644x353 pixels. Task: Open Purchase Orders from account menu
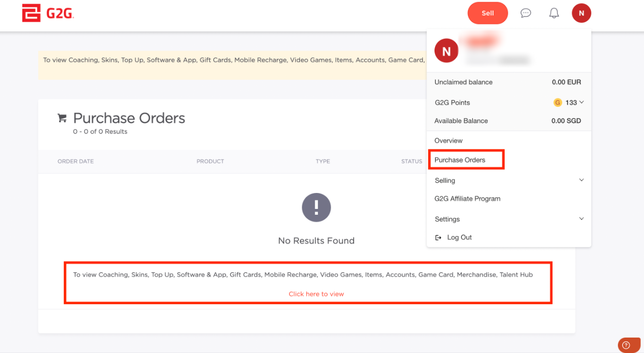click(x=460, y=160)
